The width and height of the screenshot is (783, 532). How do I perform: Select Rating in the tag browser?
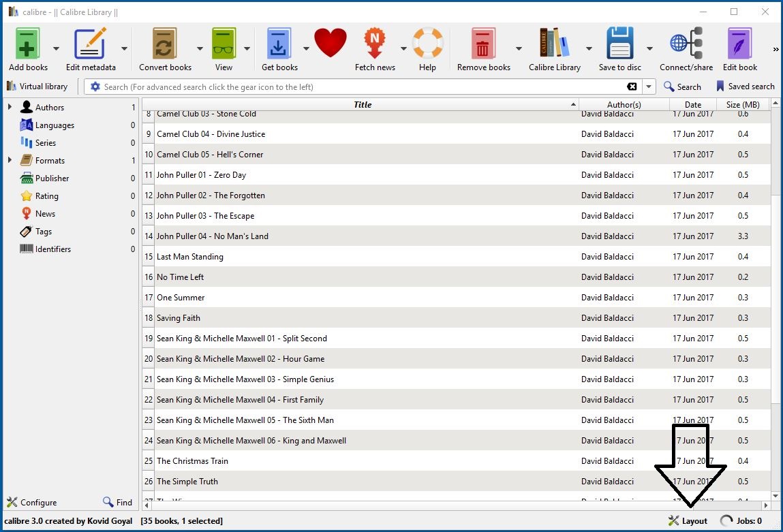click(x=46, y=196)
